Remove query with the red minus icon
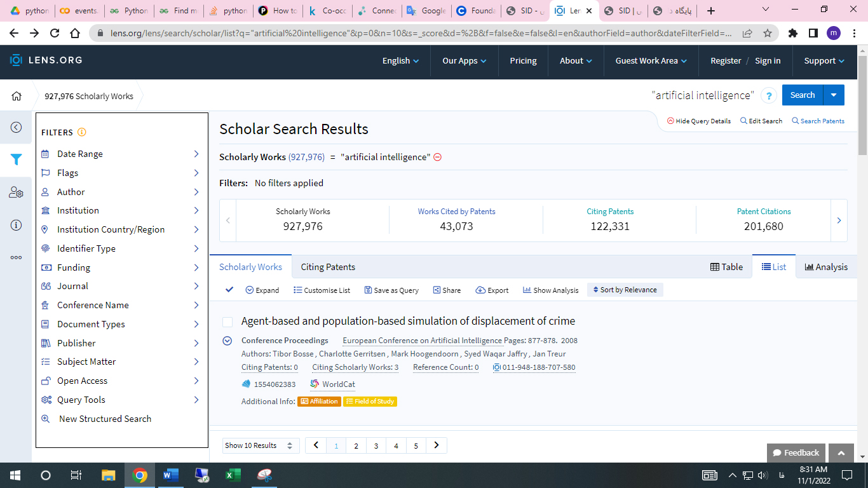Image resolution: width=868 pixels, height=488 pixels. (x=438, y=157)
